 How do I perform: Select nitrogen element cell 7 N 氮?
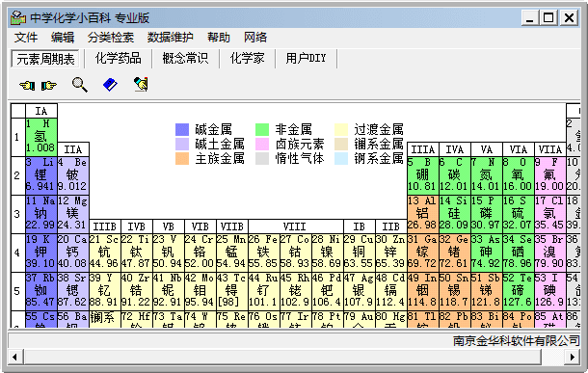pos(487,175)
